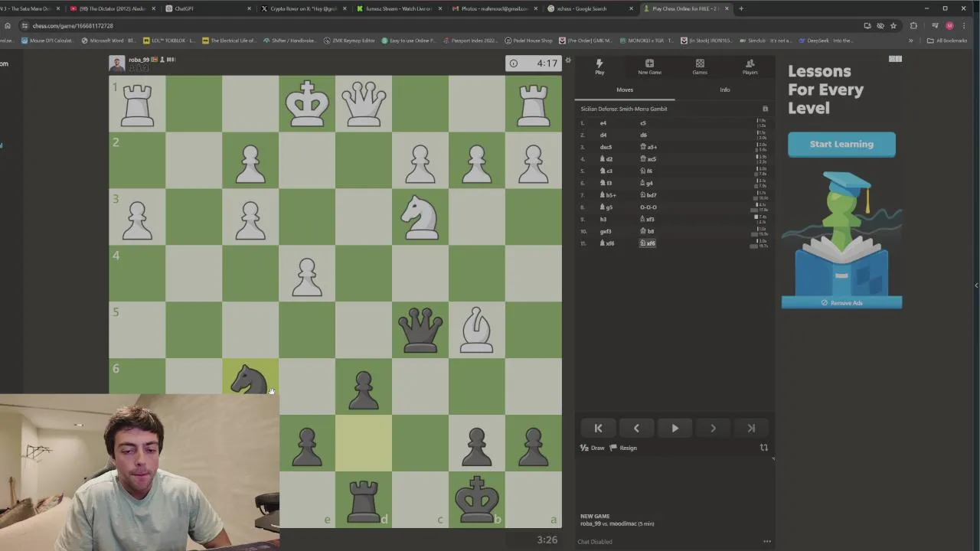This screenshot has width=980, height=551.
Task: Select the O-O-O move in the list
Action: (648, 207)
